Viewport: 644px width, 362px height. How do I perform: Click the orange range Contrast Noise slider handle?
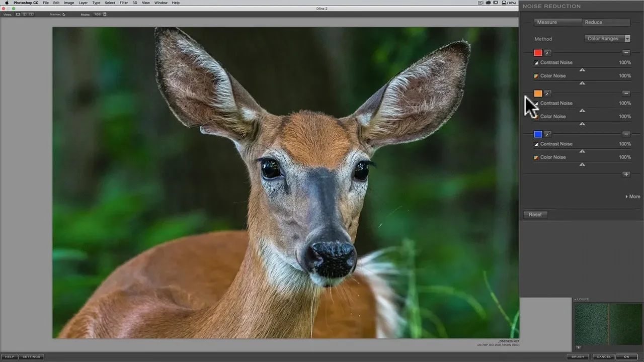[x=582, y=111]
